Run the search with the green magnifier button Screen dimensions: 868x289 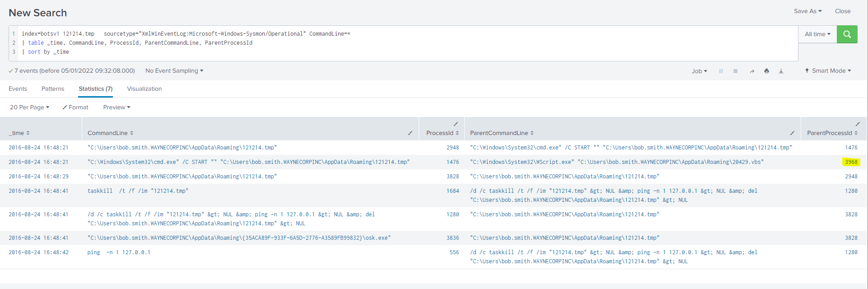[847, 34]
